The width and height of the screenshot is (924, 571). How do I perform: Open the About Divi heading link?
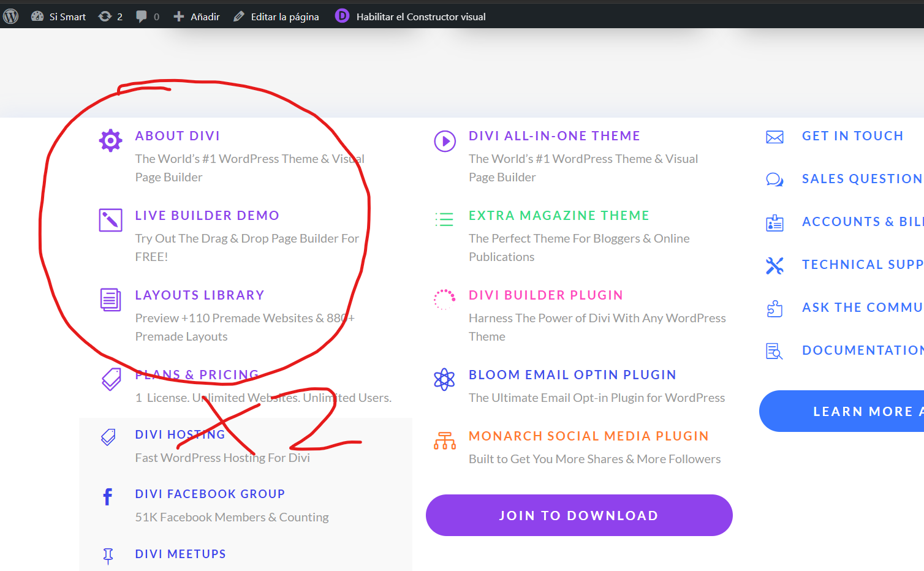178,136
